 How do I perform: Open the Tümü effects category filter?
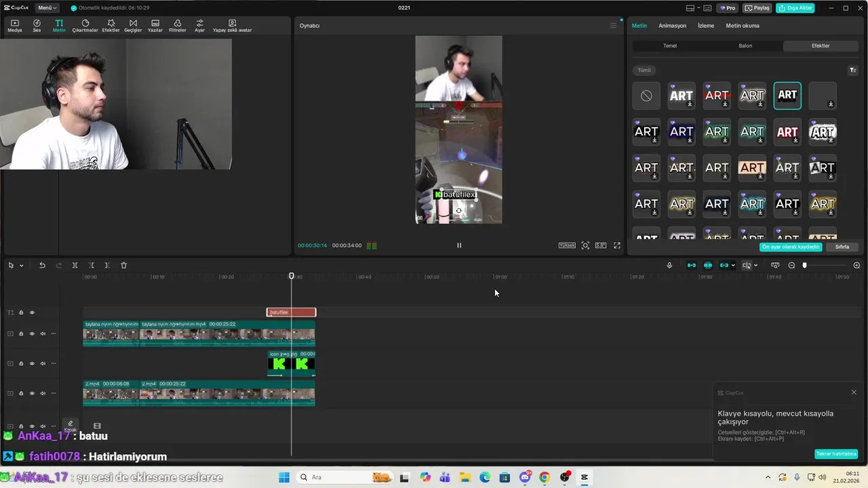pos(644,70)
